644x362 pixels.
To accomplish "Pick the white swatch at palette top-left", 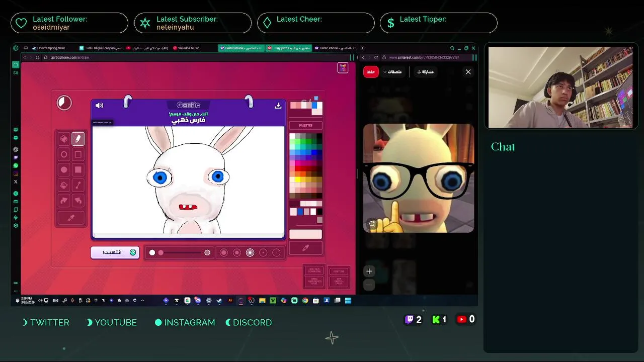I will pyautogui.click(x=292, y=136).
